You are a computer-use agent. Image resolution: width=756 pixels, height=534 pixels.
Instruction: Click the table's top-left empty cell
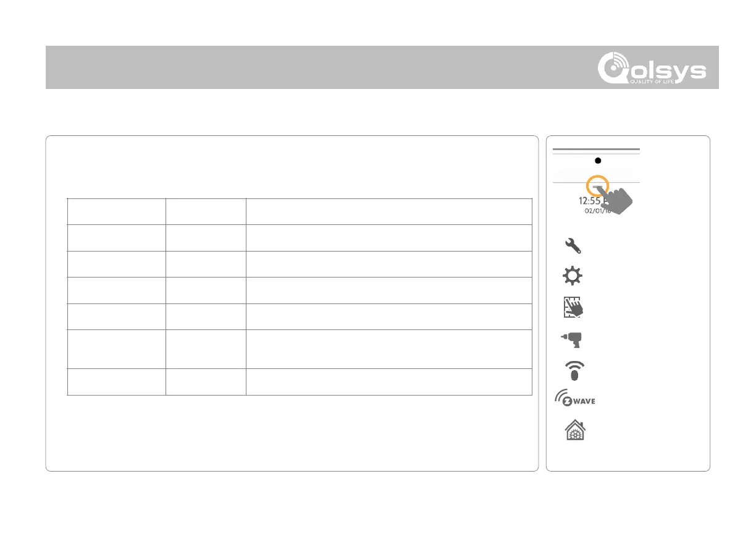click(116, 211)
